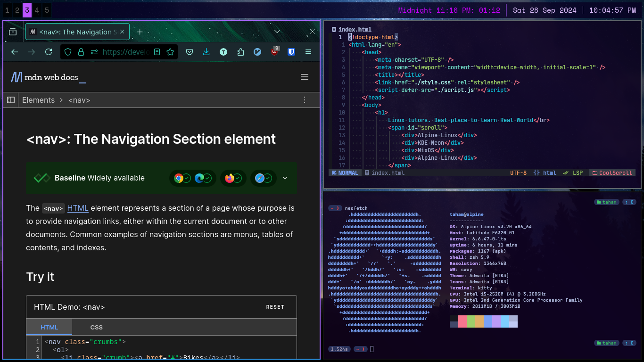Viewport: 644px width, 362px height.
Task: Click the Edge browser support icon
Action: point(199,178)
